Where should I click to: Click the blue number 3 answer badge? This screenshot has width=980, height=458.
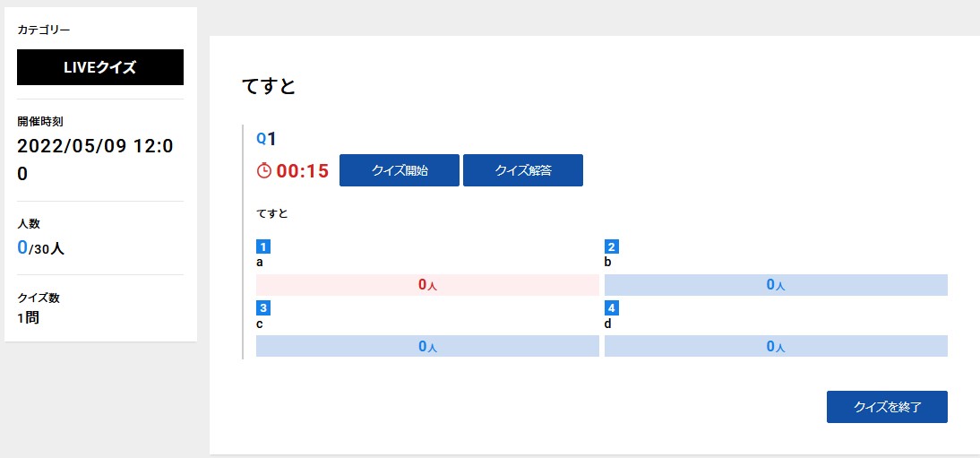(263, 308)
